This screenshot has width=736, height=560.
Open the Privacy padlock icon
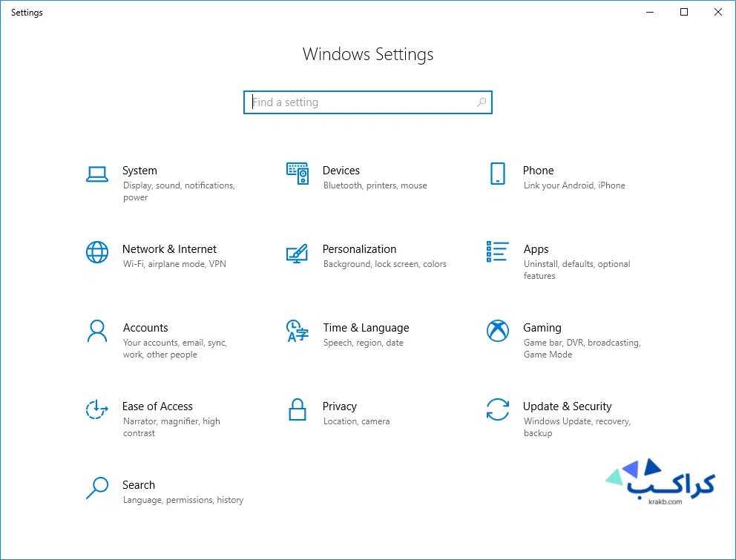(297, 409)
